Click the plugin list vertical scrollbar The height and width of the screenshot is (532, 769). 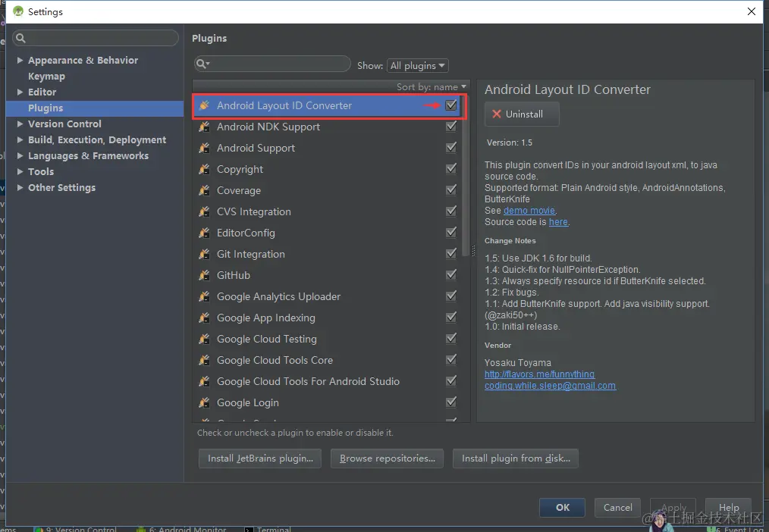tap(465, 177)
